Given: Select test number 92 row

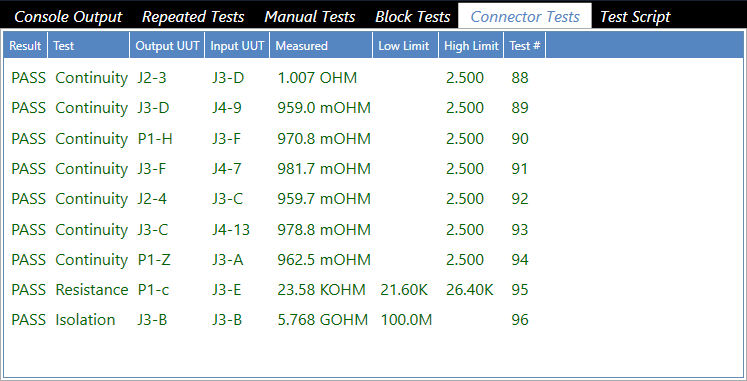Looking at the screenshot, I should (373, 199).
